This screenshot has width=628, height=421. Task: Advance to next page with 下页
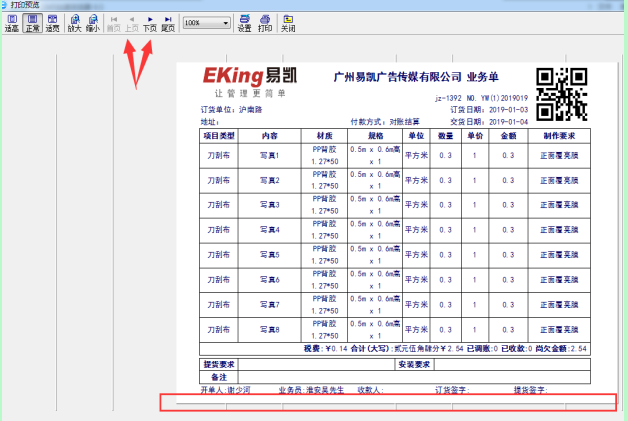[150, 24]
